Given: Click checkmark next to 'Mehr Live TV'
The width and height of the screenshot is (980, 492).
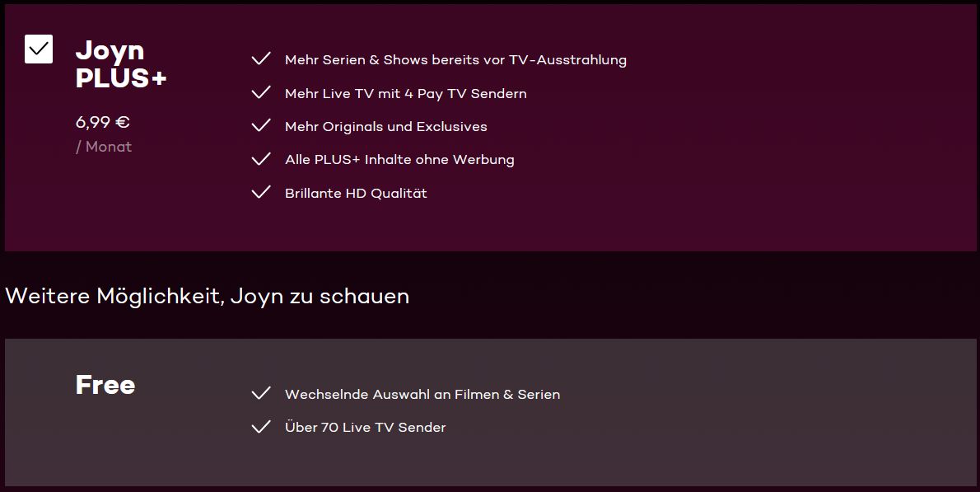Looking at the screenshot, I should [x=261, y=93].
